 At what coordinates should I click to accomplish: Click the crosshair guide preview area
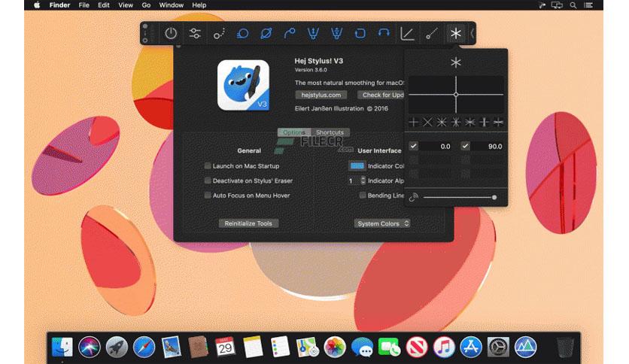click(x=456, y=95)
